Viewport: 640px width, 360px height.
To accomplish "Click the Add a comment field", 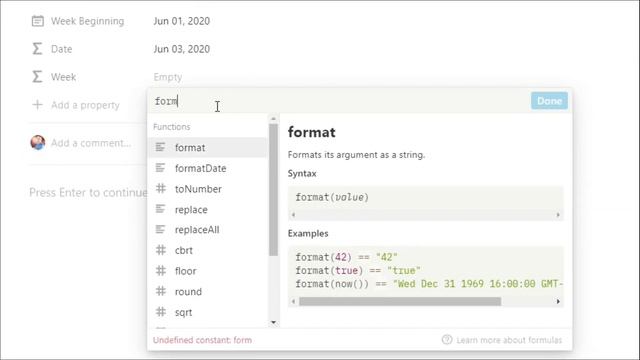I will click(91, 143).
